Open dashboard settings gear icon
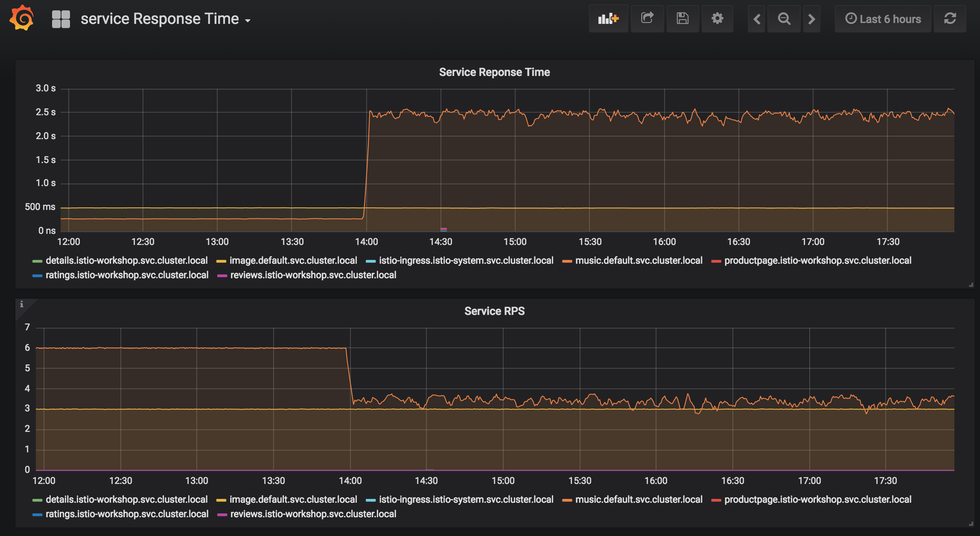This screenshot has height=536, width=980. [x=717, y=18]
